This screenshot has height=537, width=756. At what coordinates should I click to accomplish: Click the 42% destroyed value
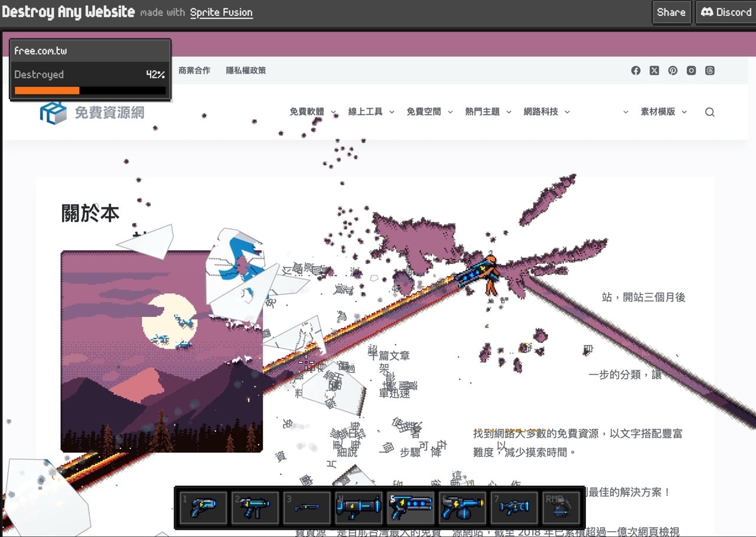[x=155, y=74]
